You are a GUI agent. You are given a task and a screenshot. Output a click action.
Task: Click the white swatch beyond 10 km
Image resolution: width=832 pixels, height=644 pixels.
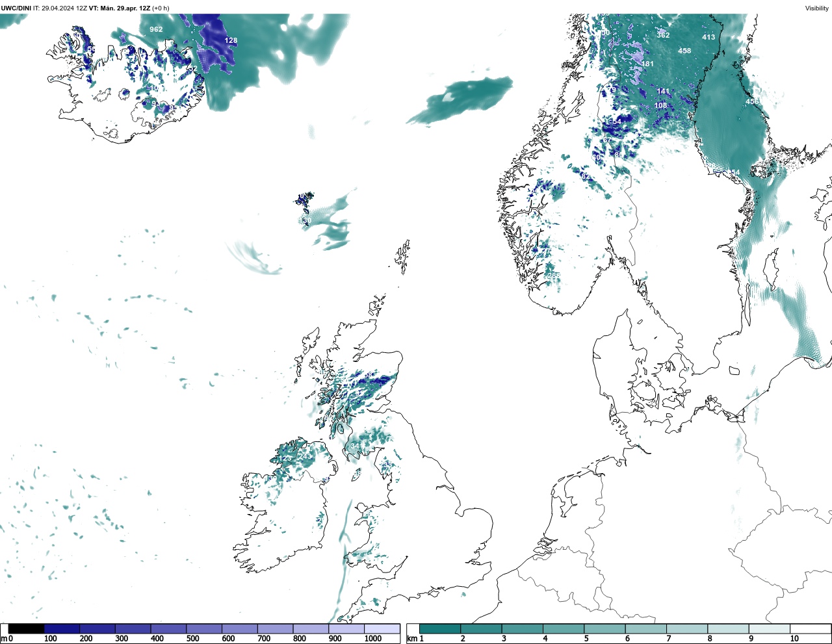coord(811,629)
